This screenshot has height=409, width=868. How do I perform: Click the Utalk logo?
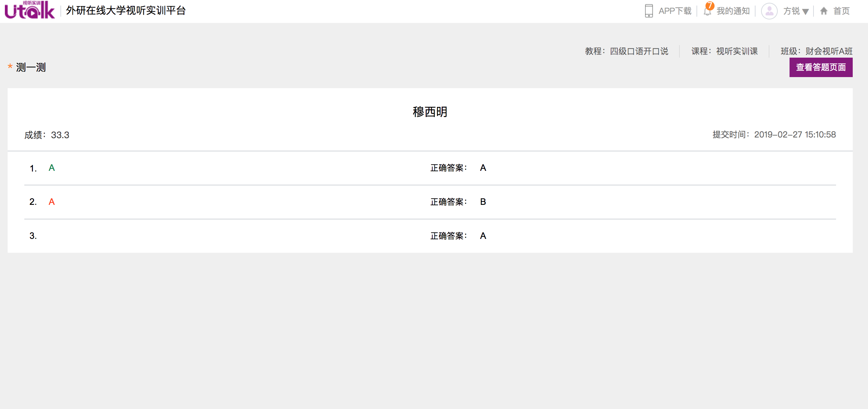(x=30, y=10)
